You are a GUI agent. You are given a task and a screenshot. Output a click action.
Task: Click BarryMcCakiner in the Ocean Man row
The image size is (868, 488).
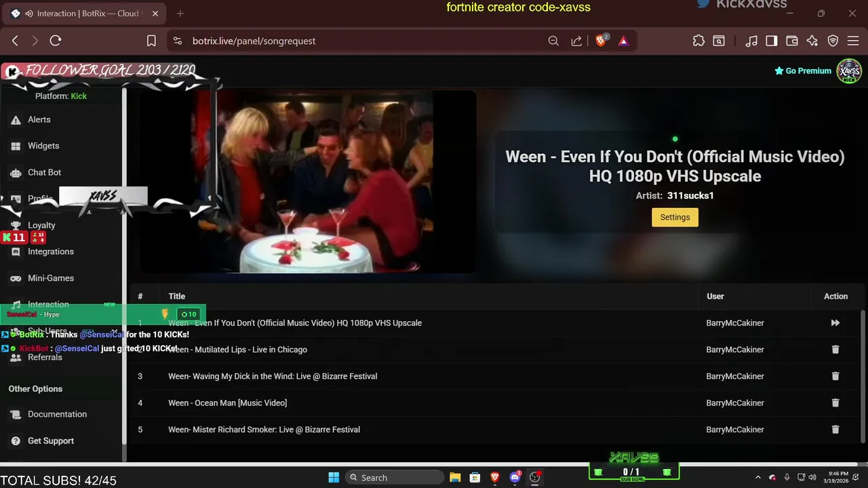pyautogui.click(x=735, y=403)
